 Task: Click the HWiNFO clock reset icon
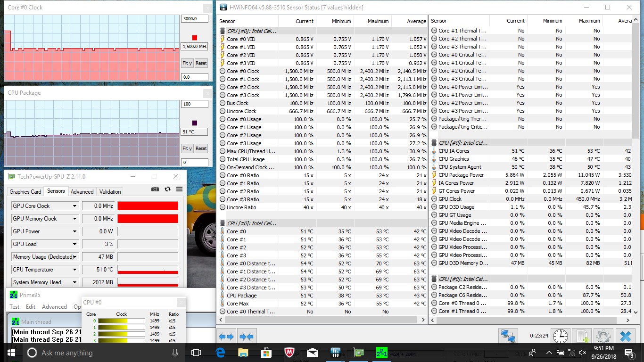tap(561, 337)
